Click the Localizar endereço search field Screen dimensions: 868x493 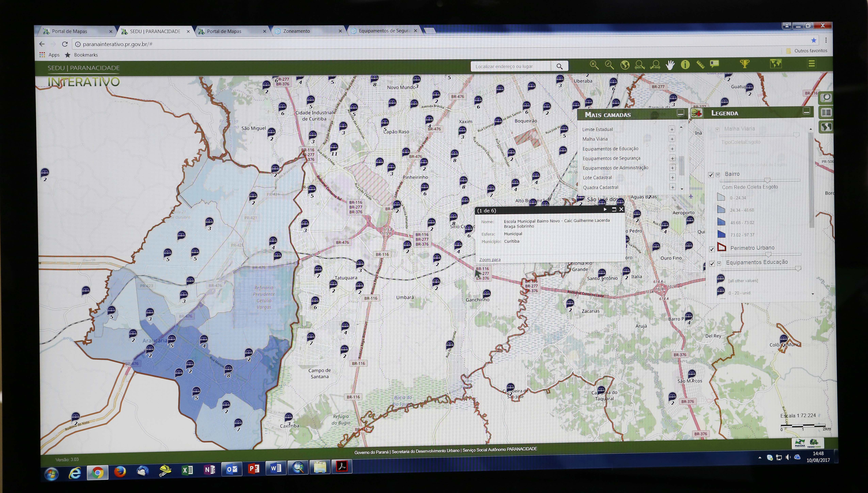(x=511, y=66)
